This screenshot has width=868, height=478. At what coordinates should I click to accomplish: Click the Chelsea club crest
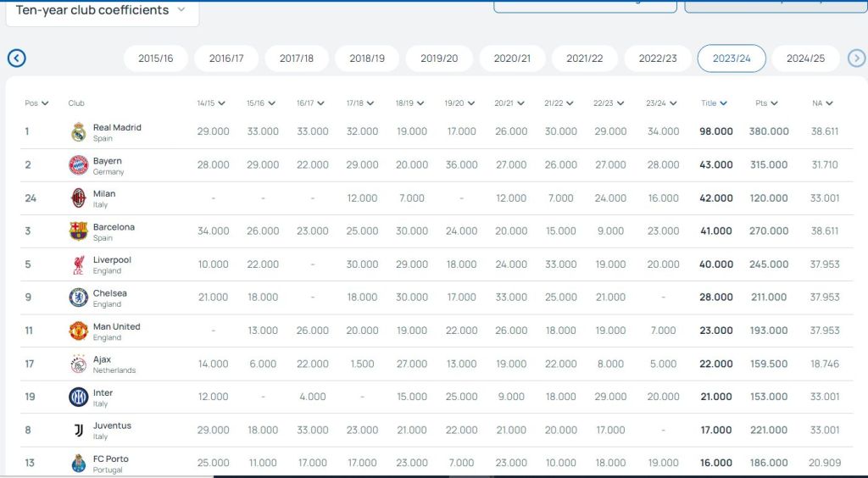click(79, 297)
